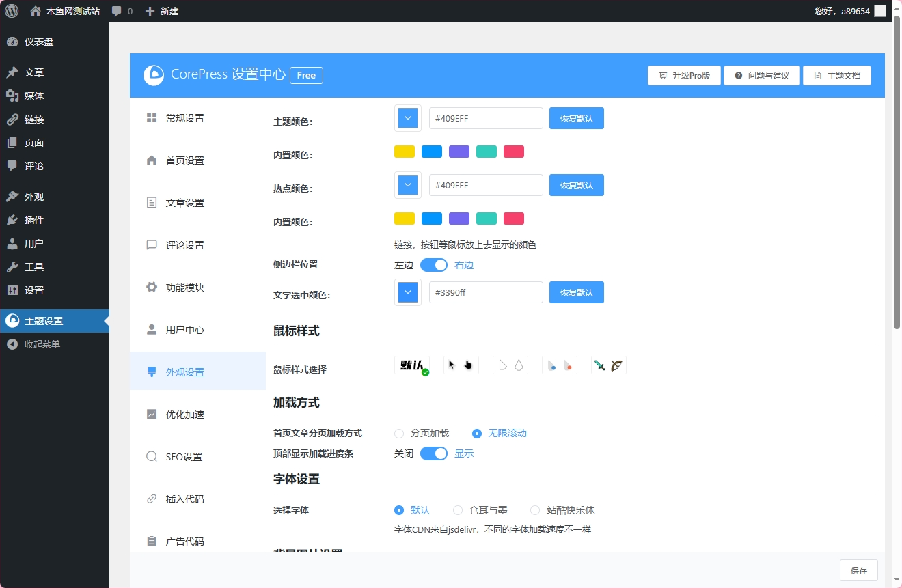This screenshot has height=588, width=902.
Task: Select the 默认 font radio option
Action: (x=399, y=510)
